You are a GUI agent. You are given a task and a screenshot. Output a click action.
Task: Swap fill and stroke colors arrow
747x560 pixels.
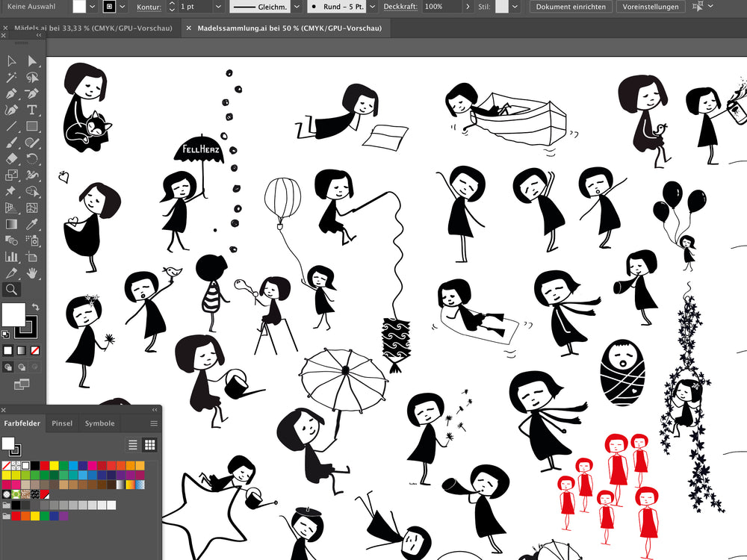tap(35, 307)
